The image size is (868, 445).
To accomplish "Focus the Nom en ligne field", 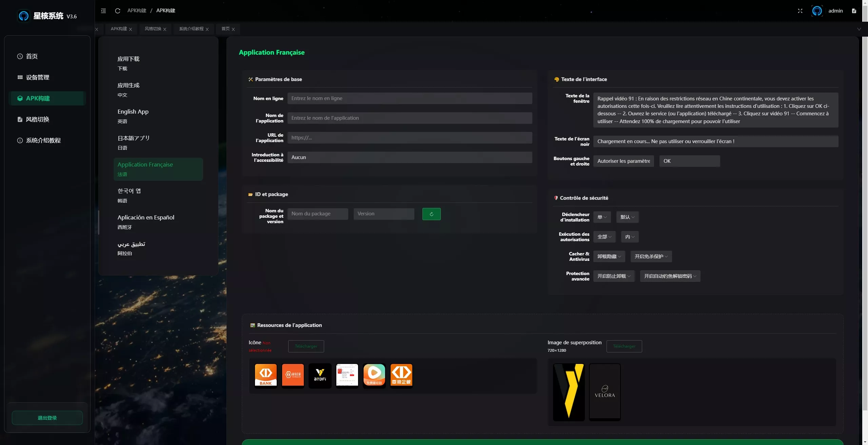I will point(410,98).
